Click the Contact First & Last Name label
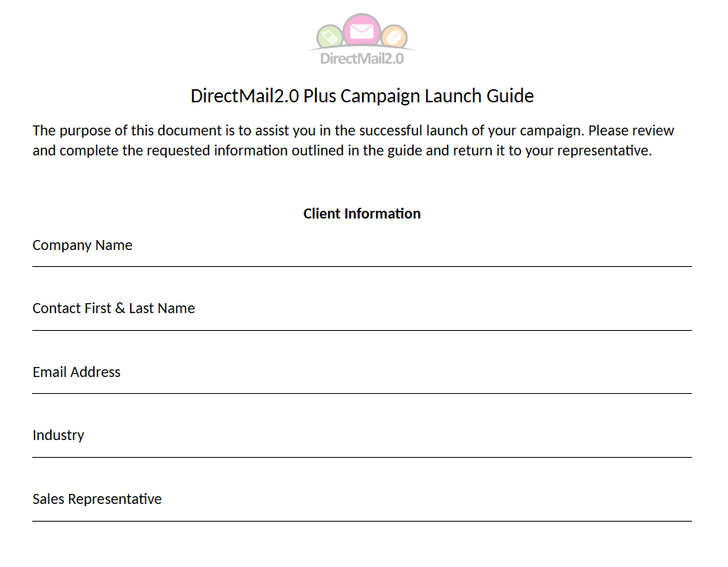The image size is (728, 567). coord(113,309)
